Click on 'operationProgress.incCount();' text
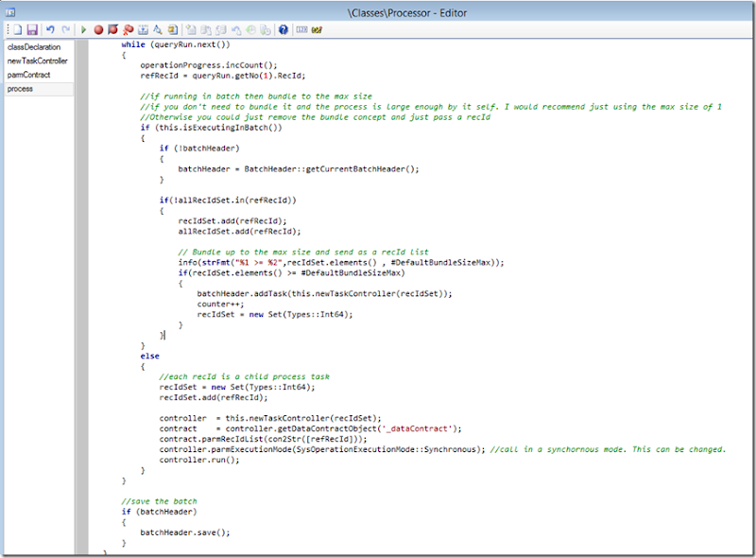The height and width of the screenshot is (558, 756). 209,65
